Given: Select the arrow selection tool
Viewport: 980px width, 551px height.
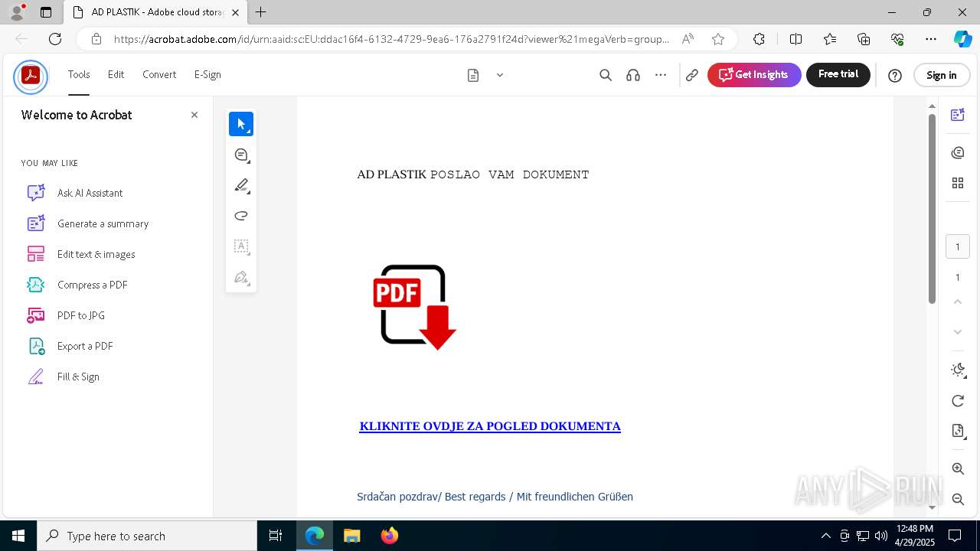Looking at the screenshot, I should [x=241, y=124].
